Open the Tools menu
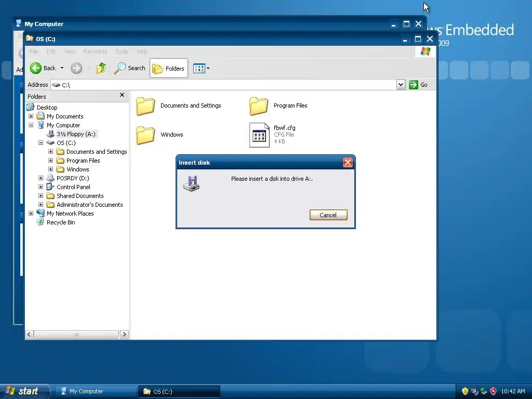Viewport: 532px width, 399px height. [122, 51]
